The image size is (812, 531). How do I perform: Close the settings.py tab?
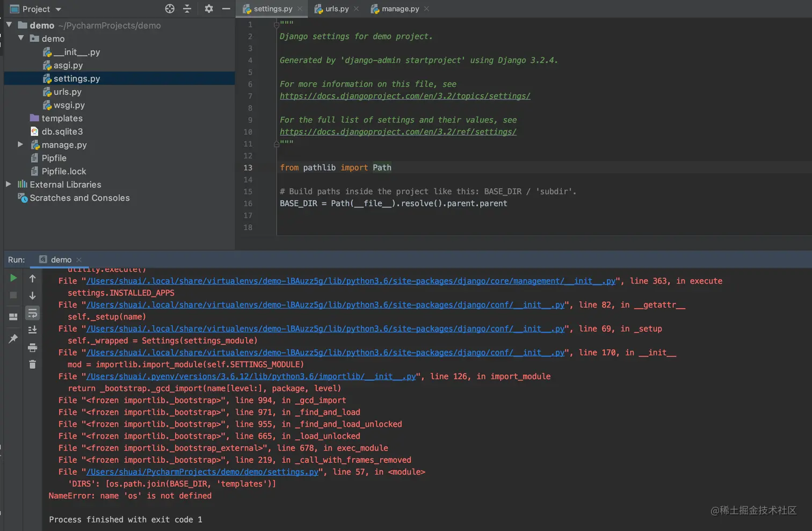pyautogui.click(x=300, y=9)
